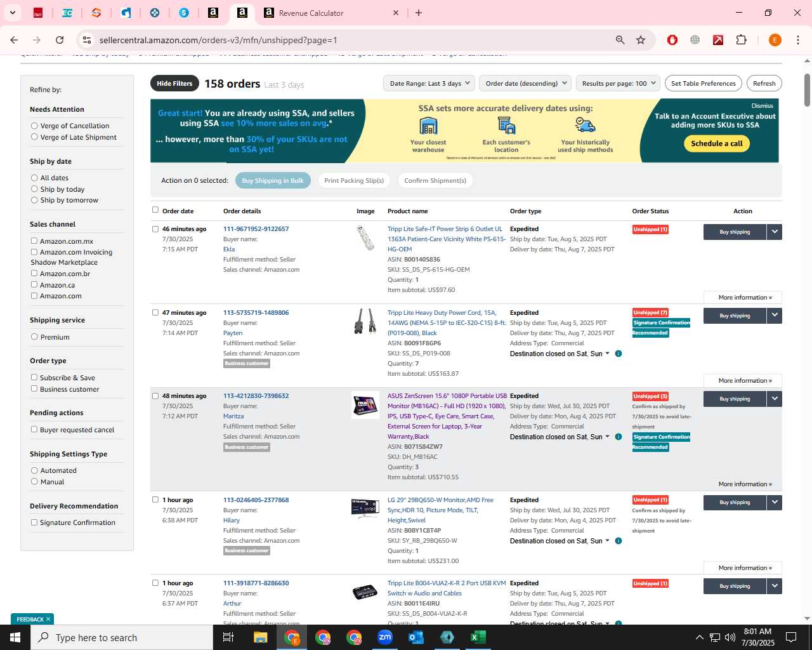Open order 113-5735719-1489806 link
This screenshot has width=812, height=650.
(256, 312)
